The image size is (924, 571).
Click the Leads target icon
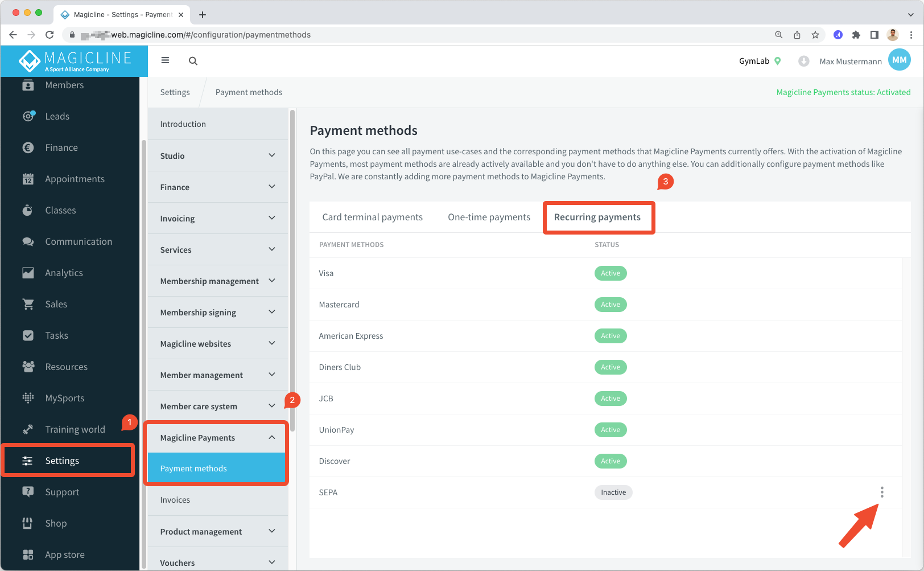[28, 116]
